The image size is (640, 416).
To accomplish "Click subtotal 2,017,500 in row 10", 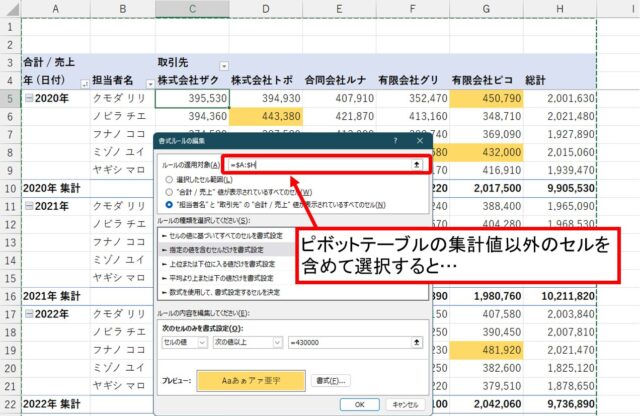I will (498, 188).
